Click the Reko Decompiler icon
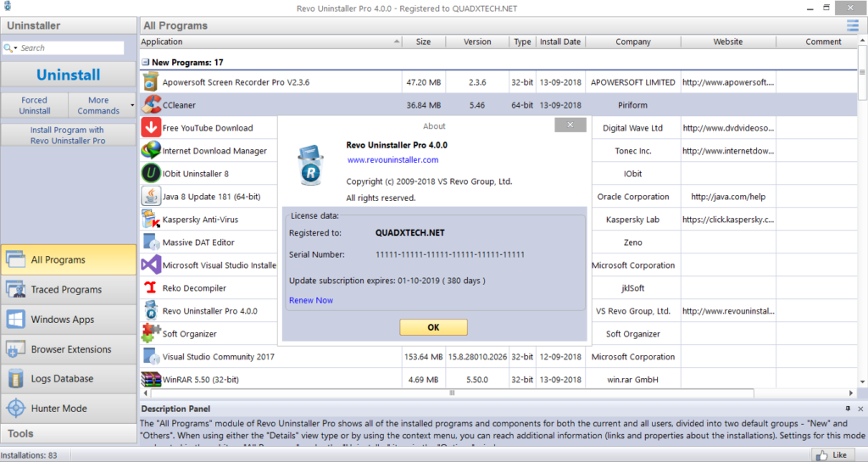The image size is (868, 462). pos(151,287)
